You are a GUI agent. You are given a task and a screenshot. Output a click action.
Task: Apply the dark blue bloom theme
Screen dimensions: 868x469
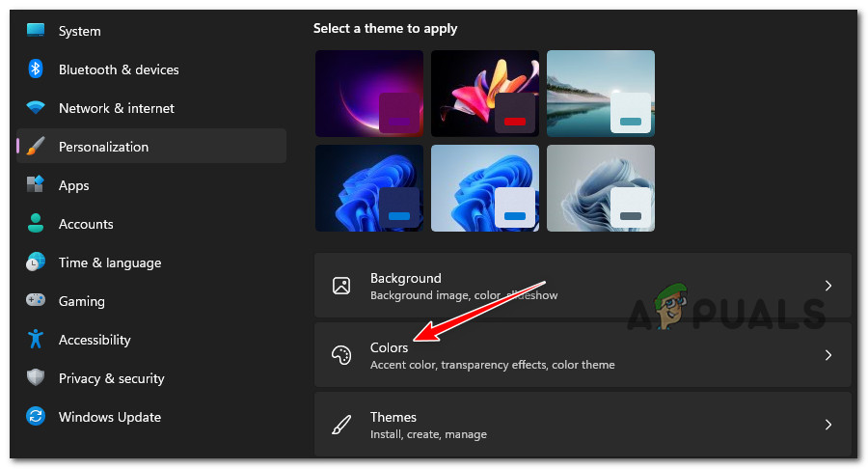369,188
